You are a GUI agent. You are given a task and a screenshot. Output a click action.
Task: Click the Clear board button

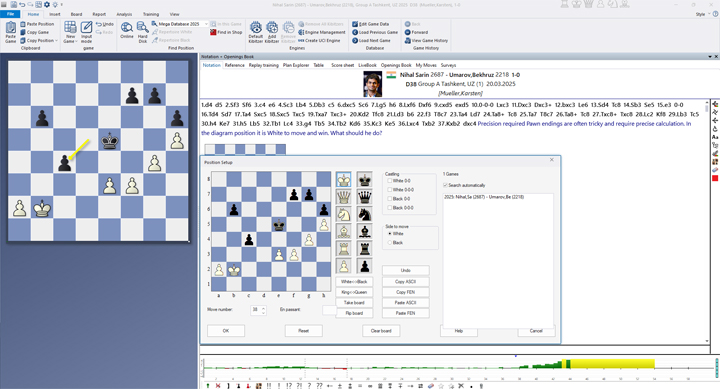tap(381, 331)
